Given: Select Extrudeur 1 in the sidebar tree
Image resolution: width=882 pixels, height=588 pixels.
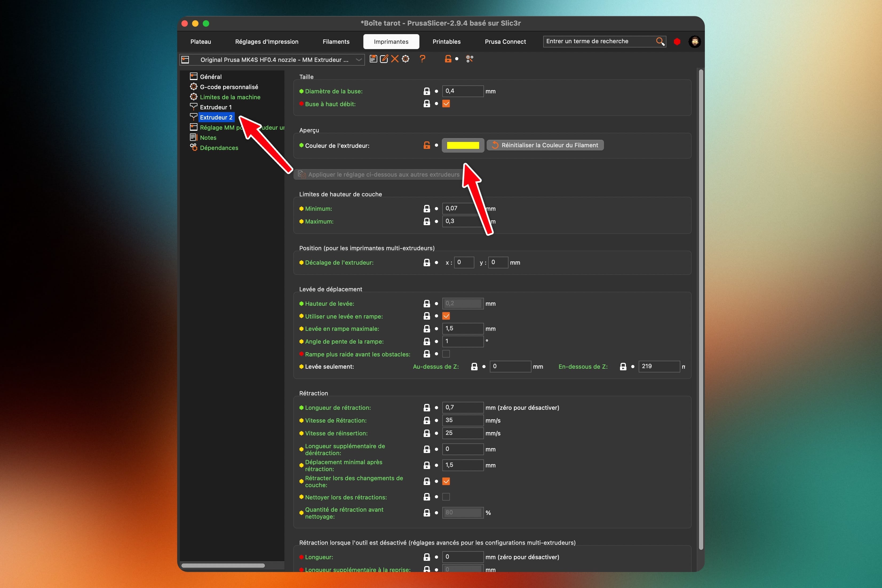Looking at the screenshot, I should (216, 107).
